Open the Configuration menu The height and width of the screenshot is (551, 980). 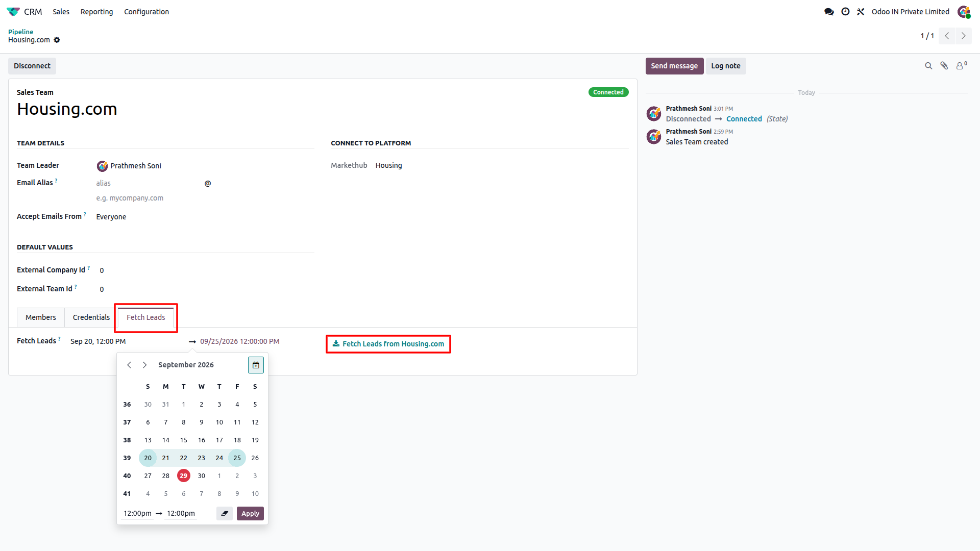146,11
